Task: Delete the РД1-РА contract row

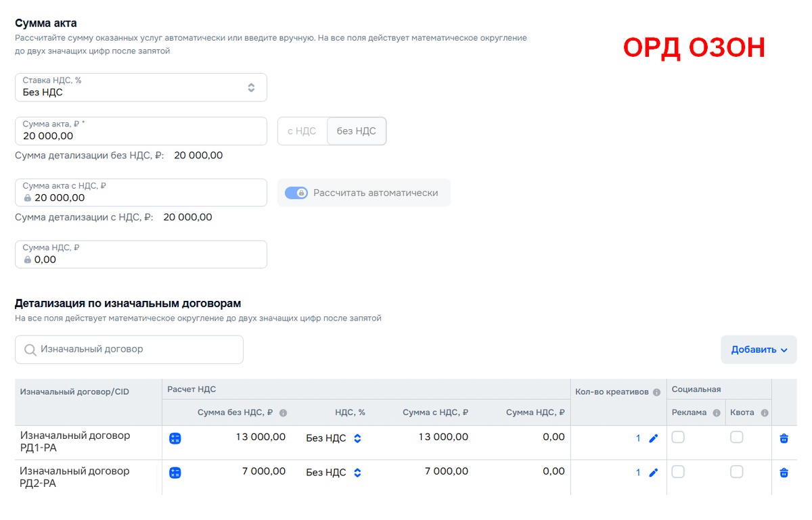Action: [784, 438]
